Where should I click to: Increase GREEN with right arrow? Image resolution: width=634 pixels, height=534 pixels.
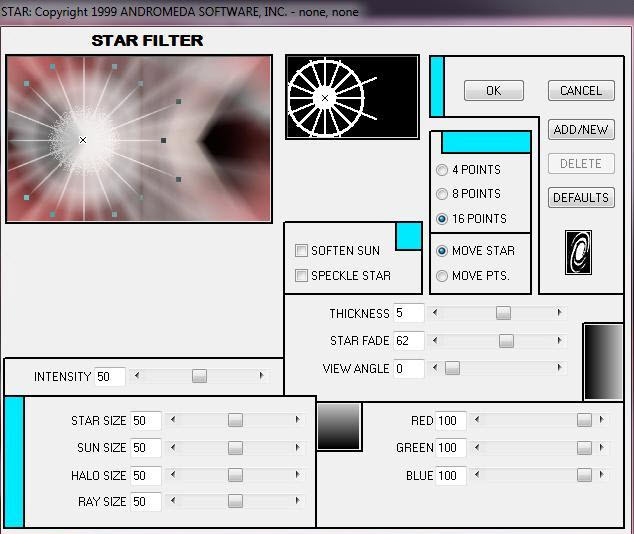tap(602, 447)
